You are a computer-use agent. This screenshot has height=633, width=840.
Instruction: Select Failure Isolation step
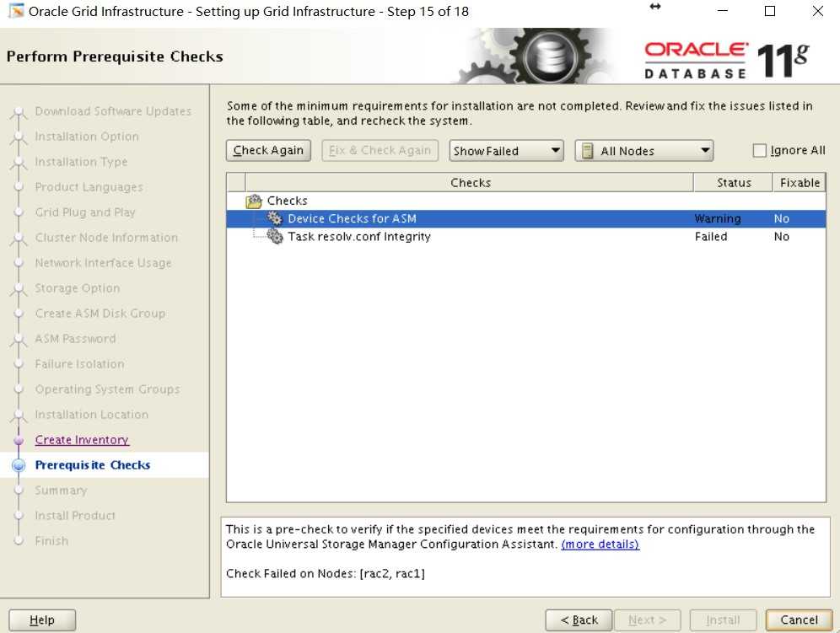coord(79,363)
